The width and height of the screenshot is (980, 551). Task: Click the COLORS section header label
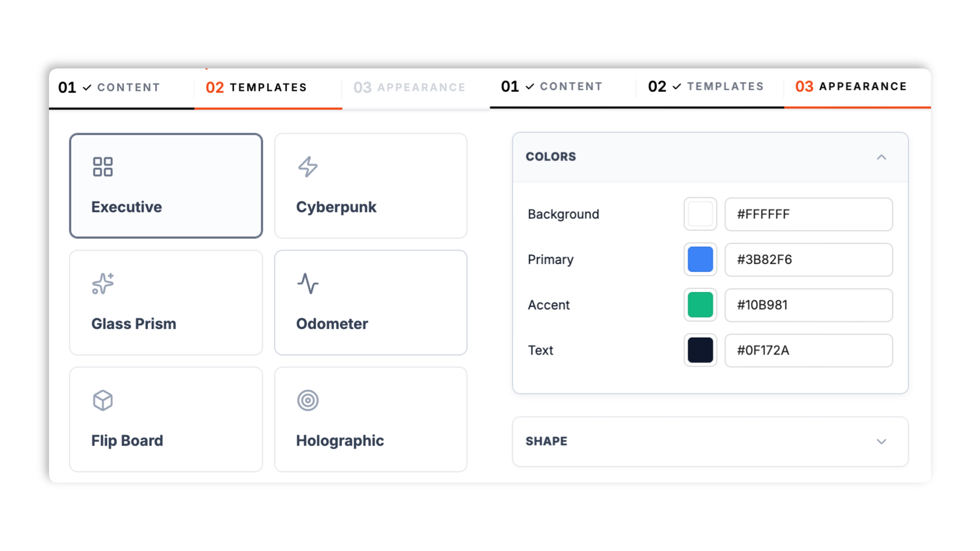550,157
